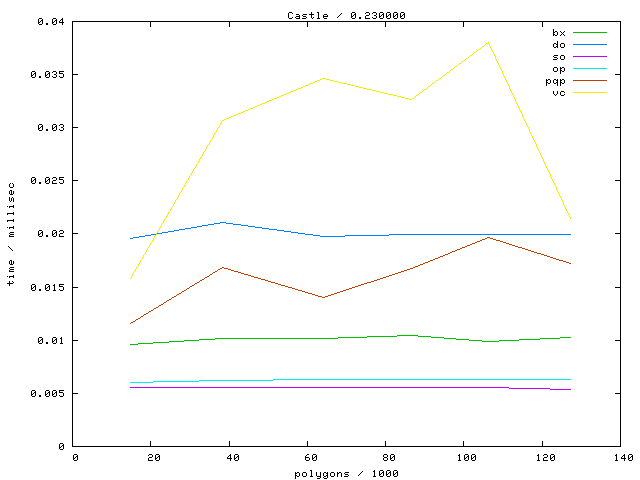Viewport: 640px width, 480px height.
Task: Select the "do" legend label
Action: point(558,45)
